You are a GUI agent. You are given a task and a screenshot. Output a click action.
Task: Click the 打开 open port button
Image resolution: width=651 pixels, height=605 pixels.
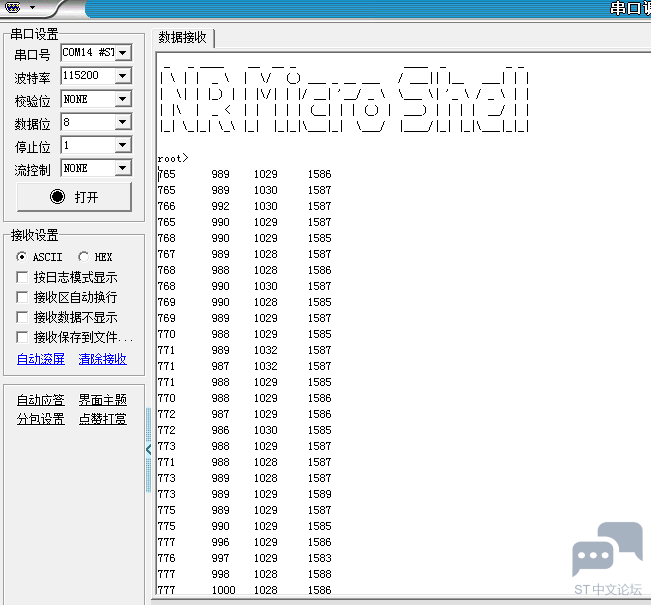[74, 197]
